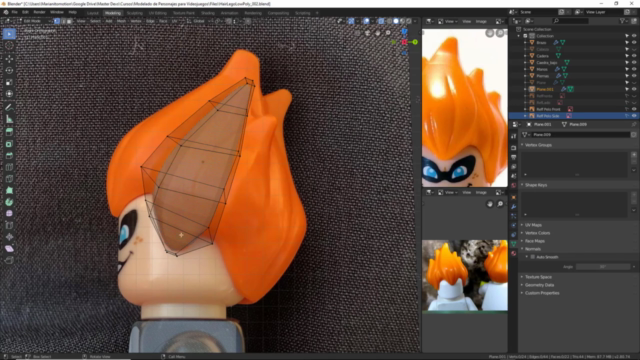Toggle X-Ray display in viewport header
This screenshot has height=360, width=640.
coord(381,21)
